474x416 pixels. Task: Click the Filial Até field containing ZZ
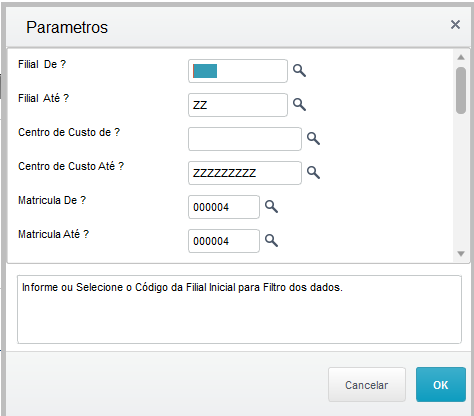(238, 105)
